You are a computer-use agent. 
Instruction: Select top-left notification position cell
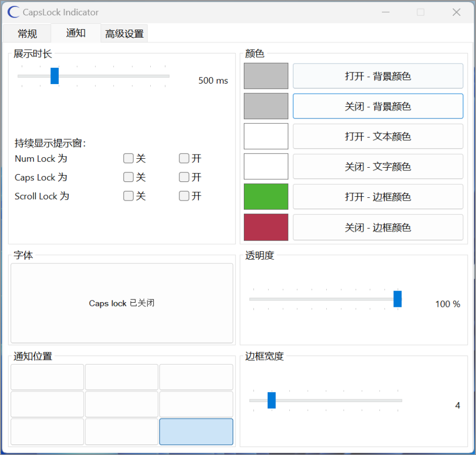47,377
